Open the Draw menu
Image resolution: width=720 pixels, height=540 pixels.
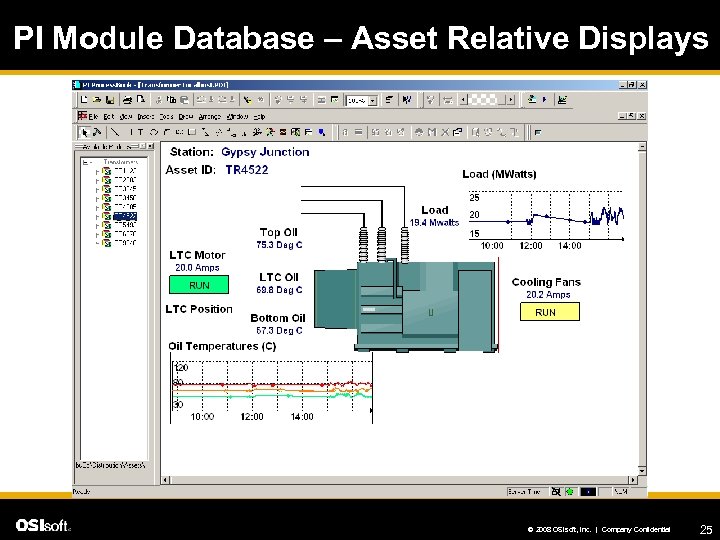[186, 117]
